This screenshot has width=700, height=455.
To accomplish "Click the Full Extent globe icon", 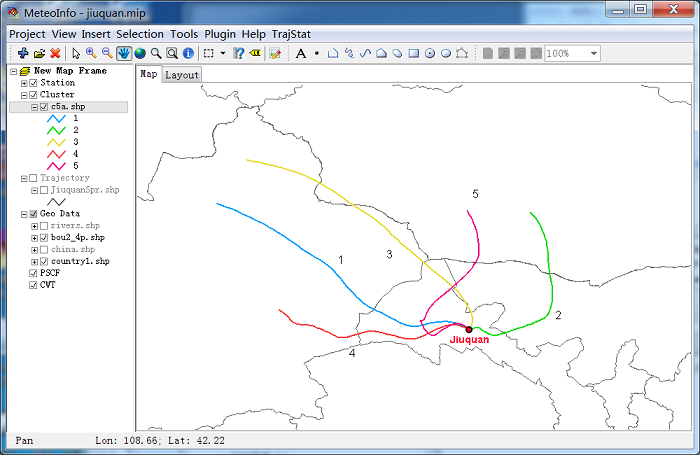I will 140,53.
